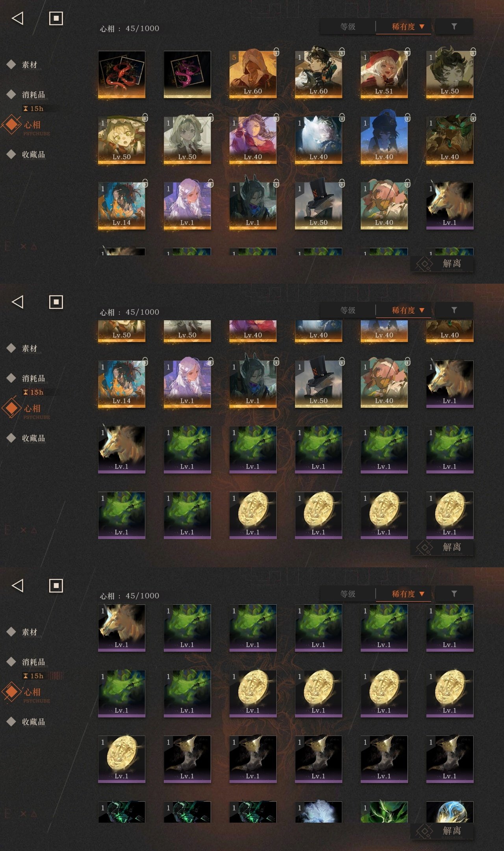Select the green lightning psychube card

[384, 812]
